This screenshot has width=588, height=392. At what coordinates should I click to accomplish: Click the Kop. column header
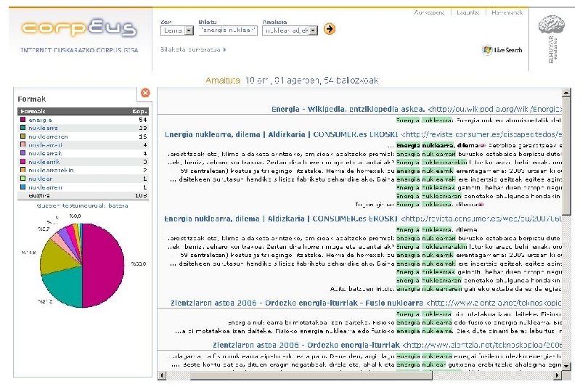(139, 111)
